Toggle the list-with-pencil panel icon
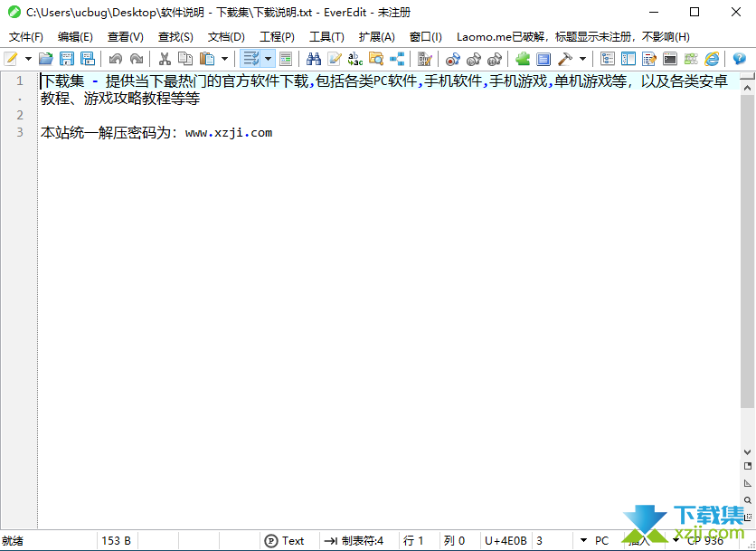The width and height of the screenshot is (756, 551). click(649, 59)
